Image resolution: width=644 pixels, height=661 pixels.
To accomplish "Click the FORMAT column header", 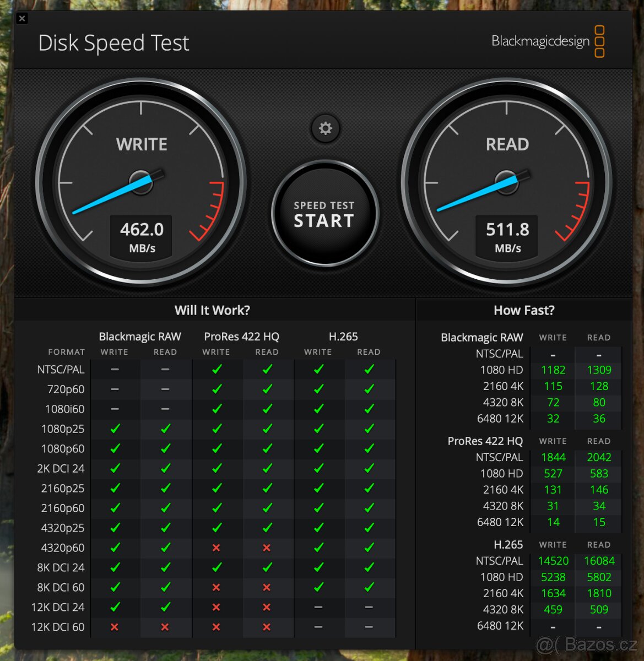I will coord(67,352).
